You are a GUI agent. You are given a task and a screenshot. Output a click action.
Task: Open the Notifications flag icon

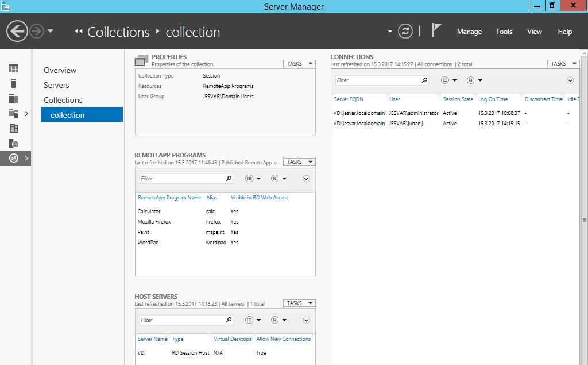click(436, 30)
